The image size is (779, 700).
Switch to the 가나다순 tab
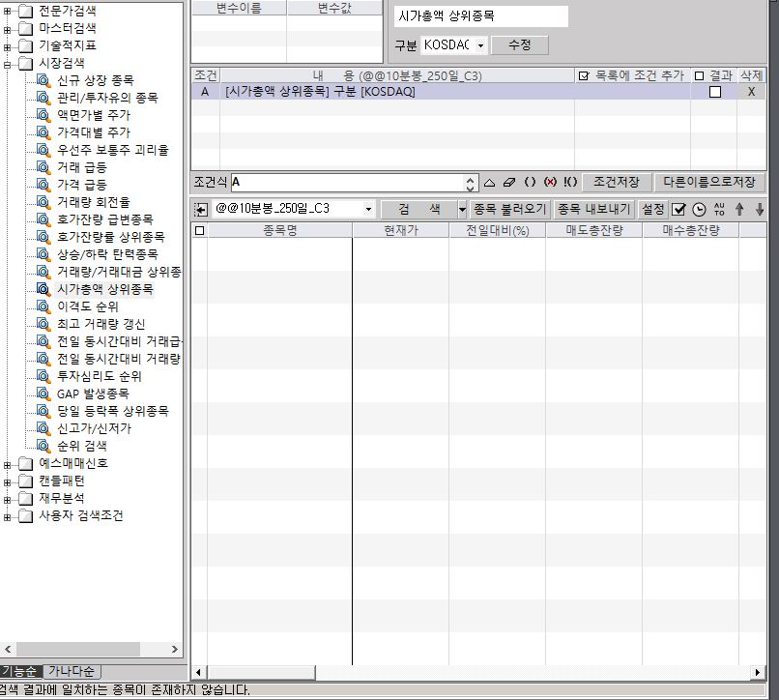click(72, 672)
